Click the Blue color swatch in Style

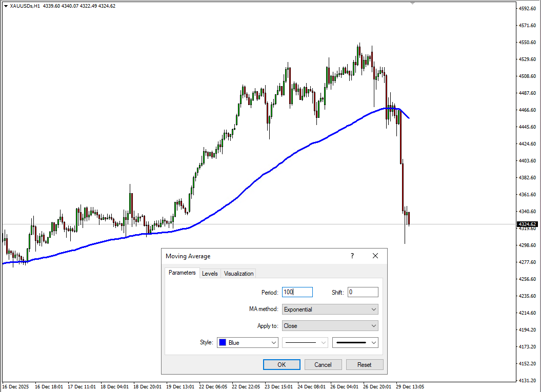click(223, 342)
